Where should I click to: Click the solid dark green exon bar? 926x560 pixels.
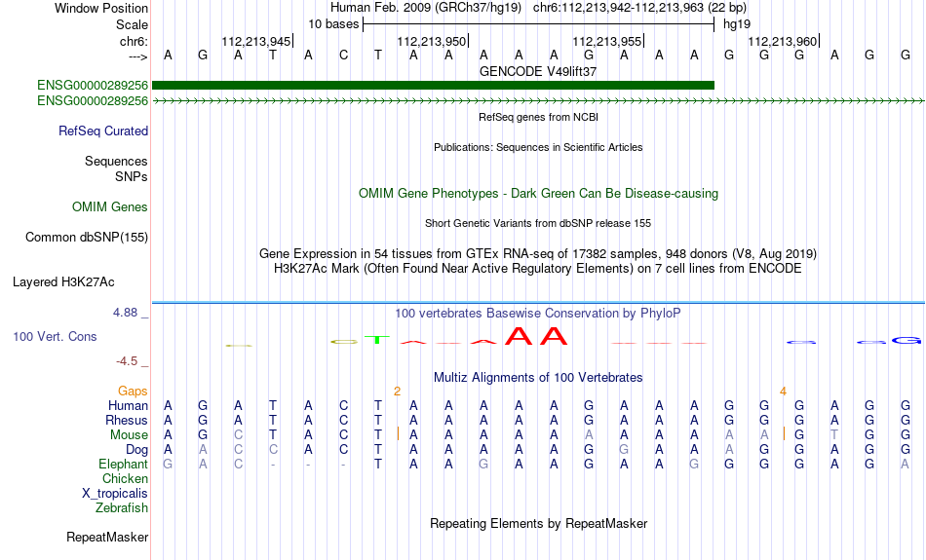point(433,85)
